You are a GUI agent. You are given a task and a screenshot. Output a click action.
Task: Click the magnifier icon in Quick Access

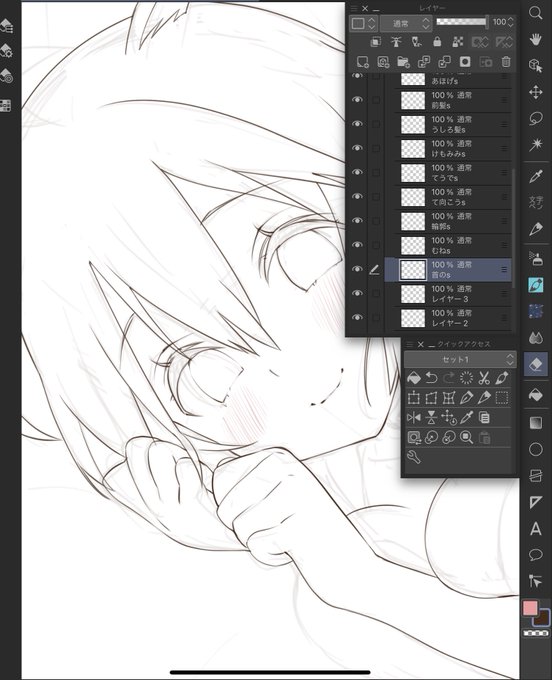pos(466,437)
